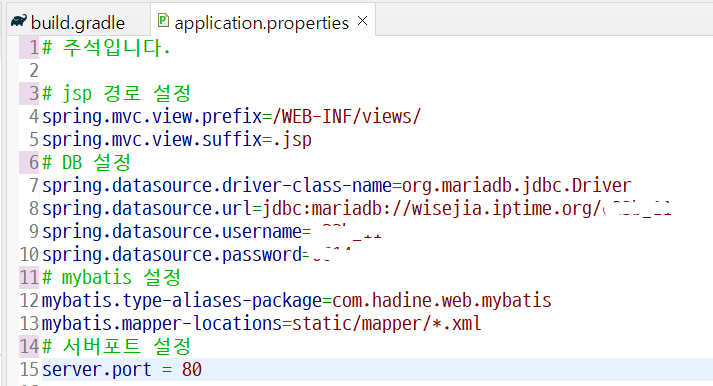
Task: Click 'spring.datasource.driver-class-name' key
Action: 217,185
